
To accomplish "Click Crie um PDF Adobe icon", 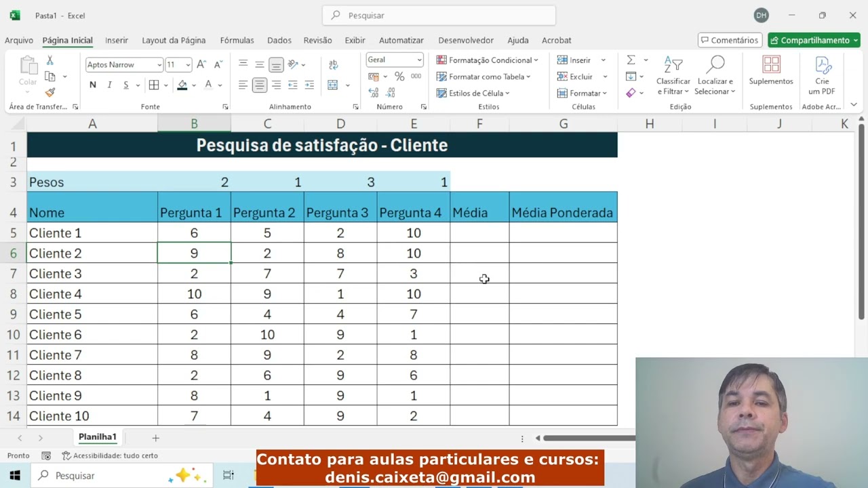I will coord(822,75).
